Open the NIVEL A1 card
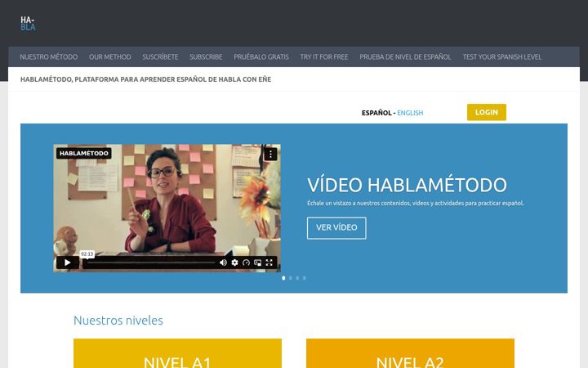 click(x=177, y=353)
